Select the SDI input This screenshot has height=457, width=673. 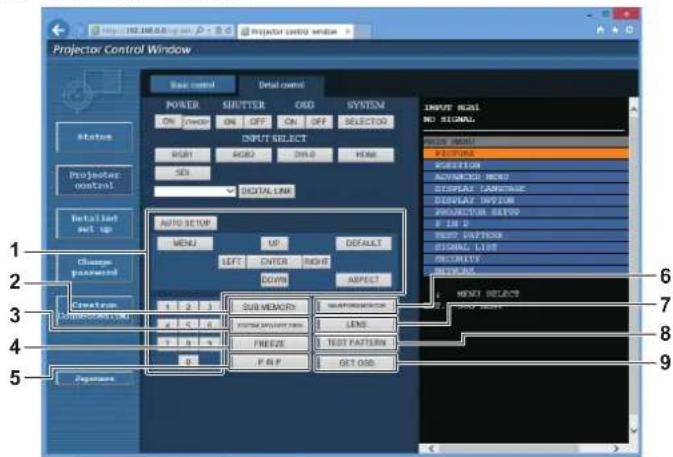pyautogui.click(x=182, y=173)
